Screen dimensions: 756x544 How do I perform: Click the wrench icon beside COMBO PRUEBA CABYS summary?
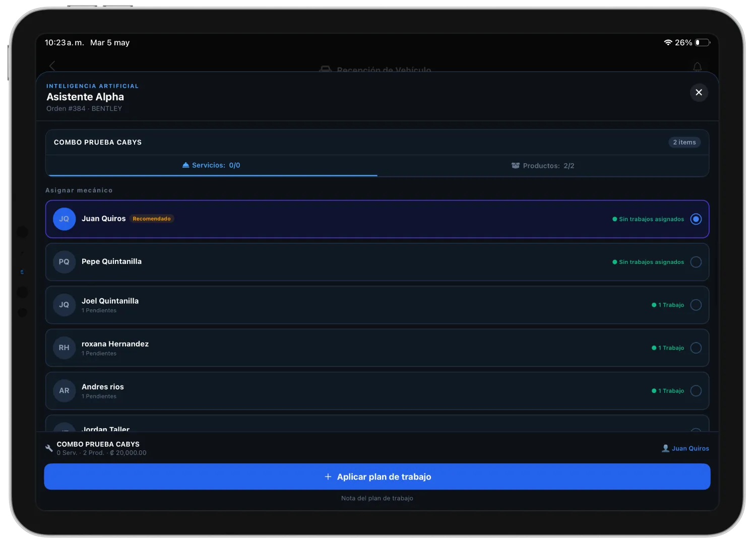(49, 448)
